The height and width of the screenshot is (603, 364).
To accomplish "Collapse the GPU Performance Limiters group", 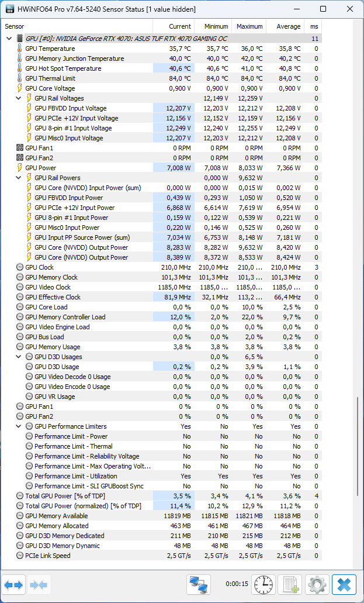I will tap(18, 426).
